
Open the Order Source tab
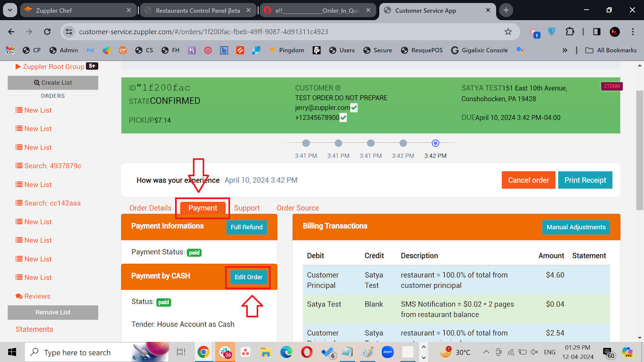[x=297, y=208]
